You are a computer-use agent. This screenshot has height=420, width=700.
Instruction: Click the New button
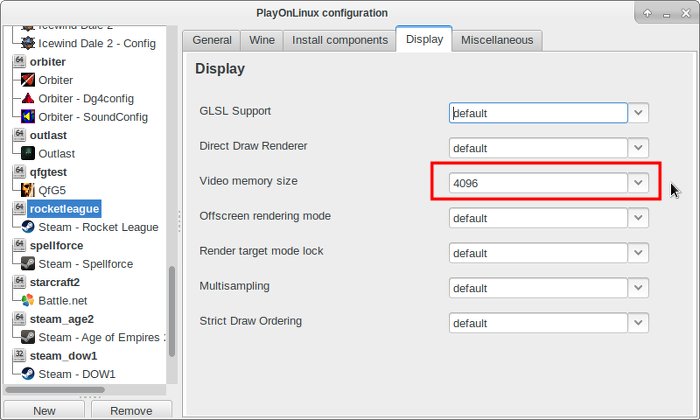tap(44, 410)
